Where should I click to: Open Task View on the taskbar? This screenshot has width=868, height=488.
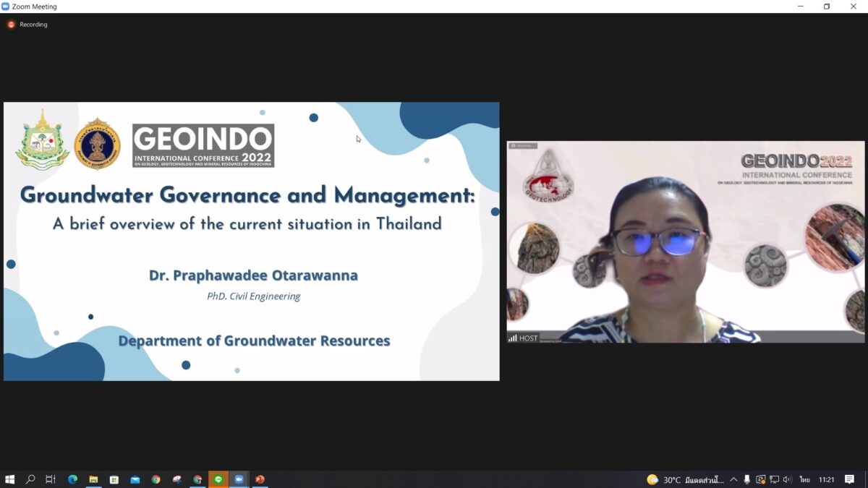click(x=51, y=479)
